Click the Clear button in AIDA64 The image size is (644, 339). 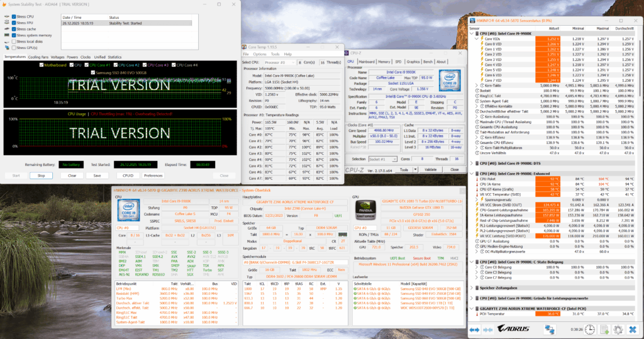72,175
